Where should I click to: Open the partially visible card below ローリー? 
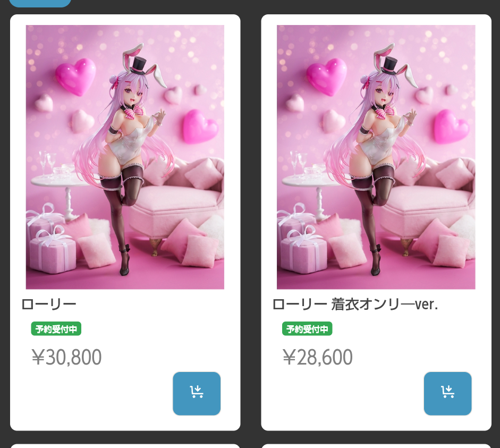(125, 446)
